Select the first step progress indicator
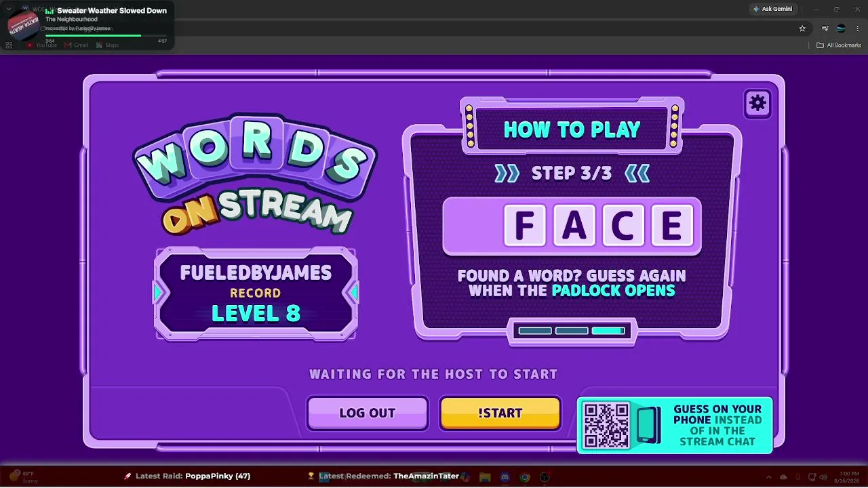Viewport: 868px width, 488px height. (535, 331)
